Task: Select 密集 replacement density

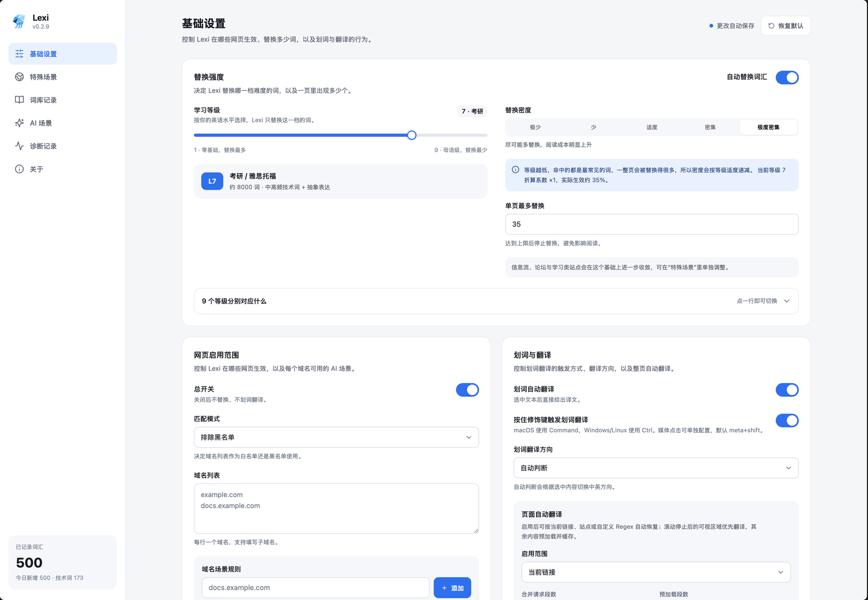Action: (x=710, y=127)
